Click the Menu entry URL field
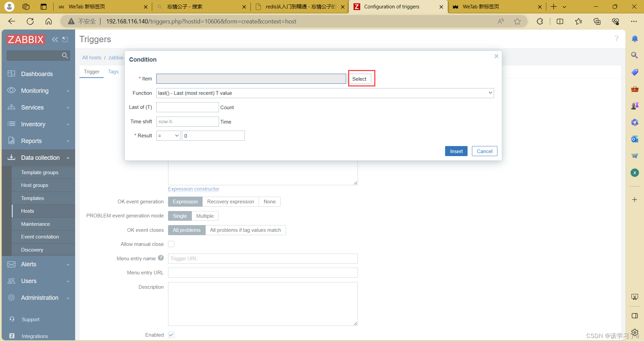This screenshot has height=342, width=644. 263,273
